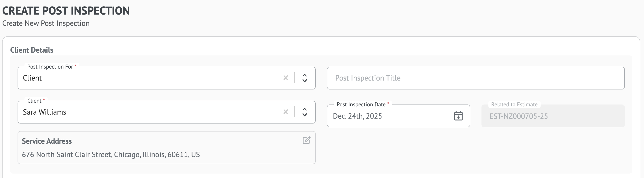Click the Client field label
The height and width of the screenshot is (178, 644).
click(x=34, y=101)
